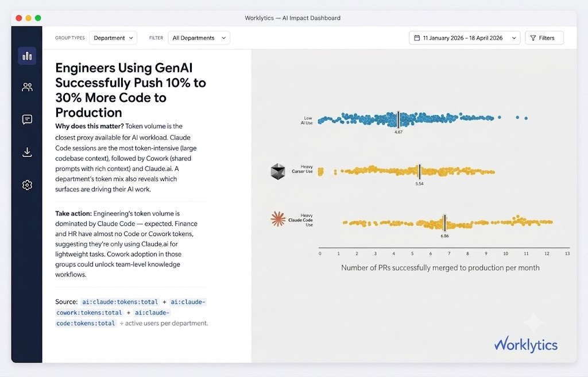Click the green maximize window button

(x=38, y=18)
